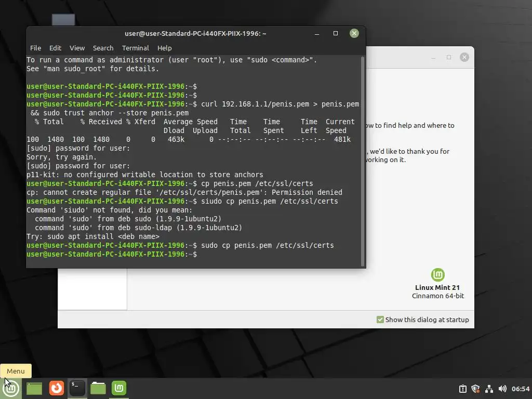Click the 'Try: sudo apt install' line
Screen dimensions: 532x399
pos(93,236)
